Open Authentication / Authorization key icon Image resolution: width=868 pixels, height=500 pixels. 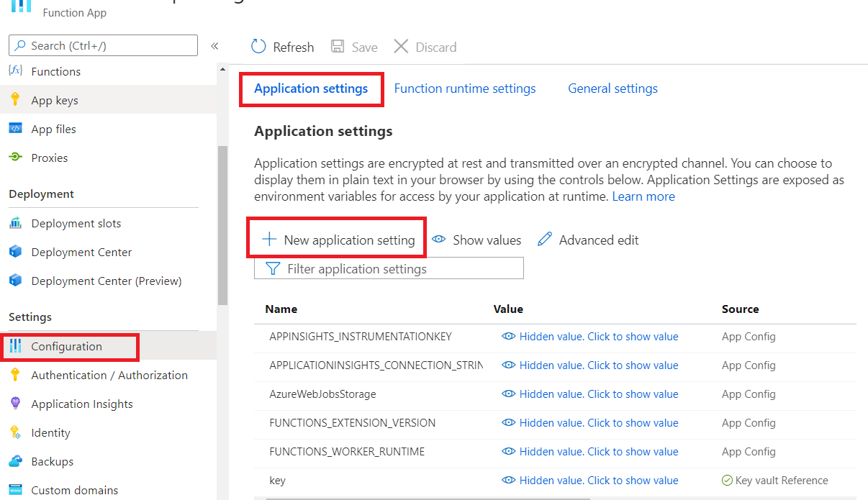point(15,375)
